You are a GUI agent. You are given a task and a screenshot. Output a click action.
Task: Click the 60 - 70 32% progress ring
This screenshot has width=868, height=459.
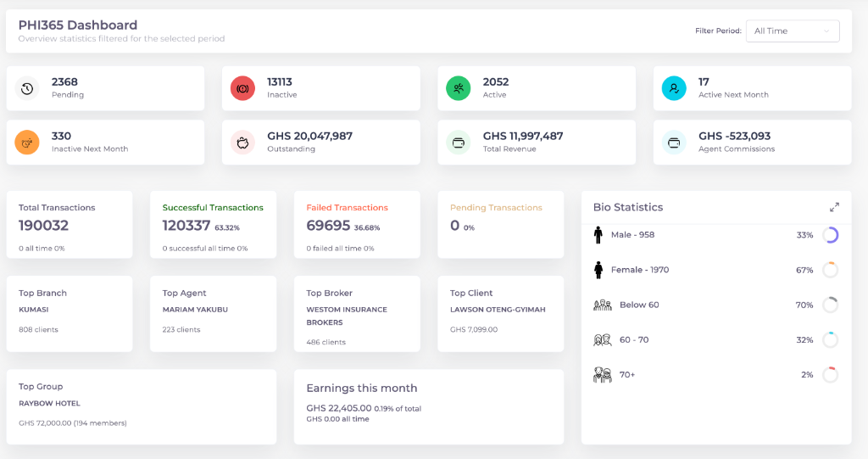point(831,340)
